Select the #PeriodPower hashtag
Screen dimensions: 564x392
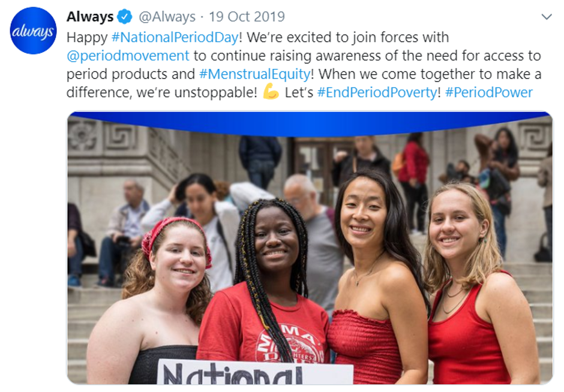pyautogui.click(x=489, y=92)
